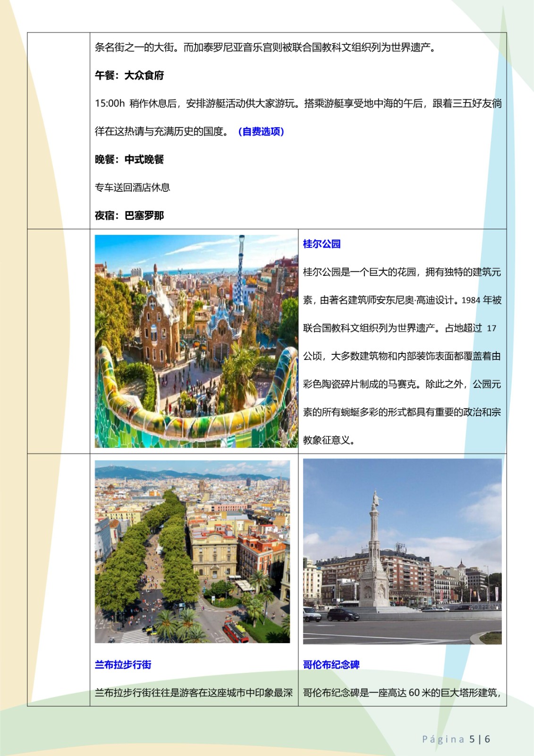Click the line 教象征意义。
This screenshot has width=534, height=756.
(329, 440)
